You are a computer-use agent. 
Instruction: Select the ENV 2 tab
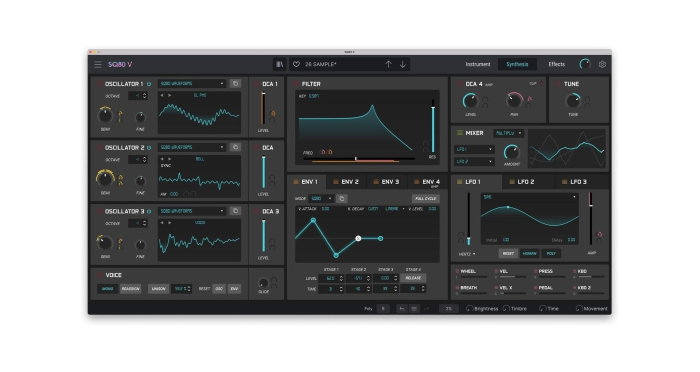[x=346, y=182]
